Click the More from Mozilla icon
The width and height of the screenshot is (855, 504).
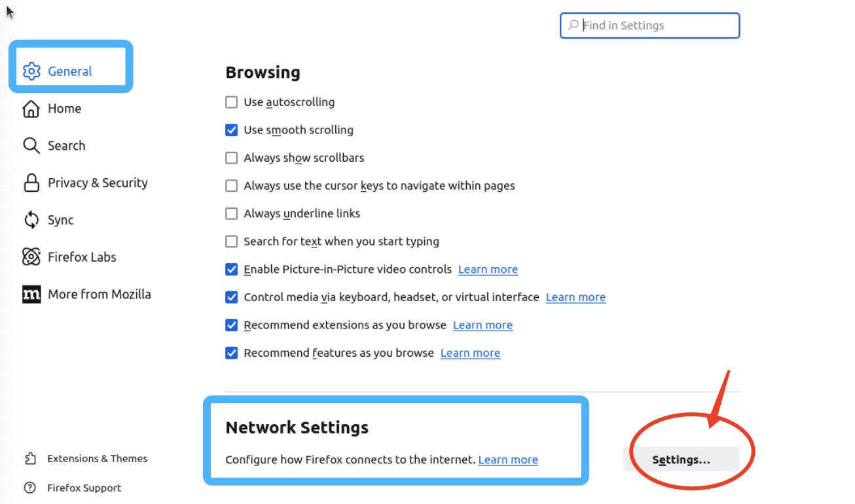31,294
